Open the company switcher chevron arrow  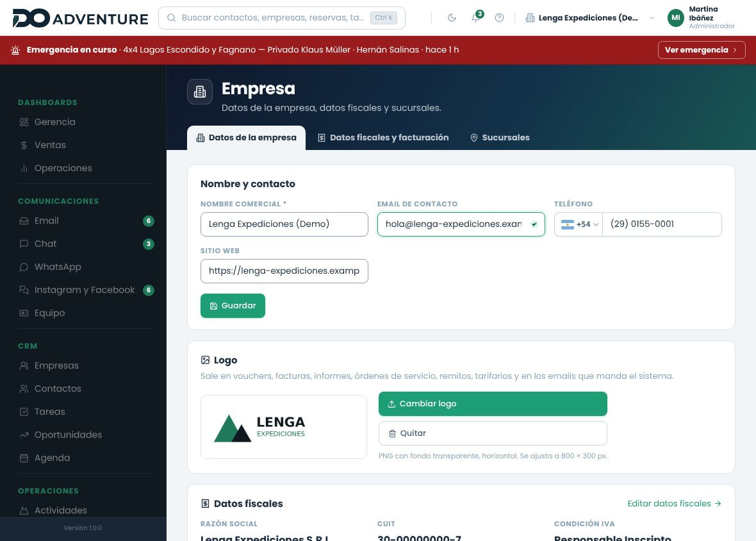652,18
